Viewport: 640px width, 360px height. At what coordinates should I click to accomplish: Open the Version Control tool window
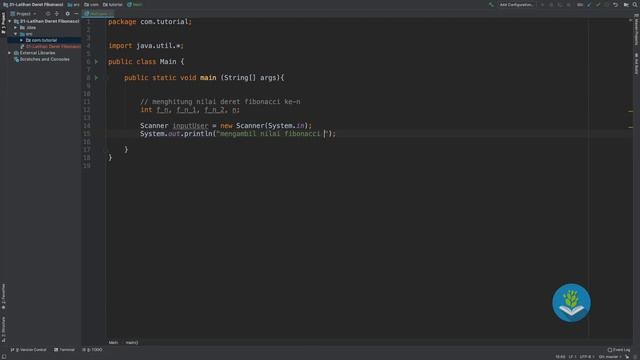point(28,350)
